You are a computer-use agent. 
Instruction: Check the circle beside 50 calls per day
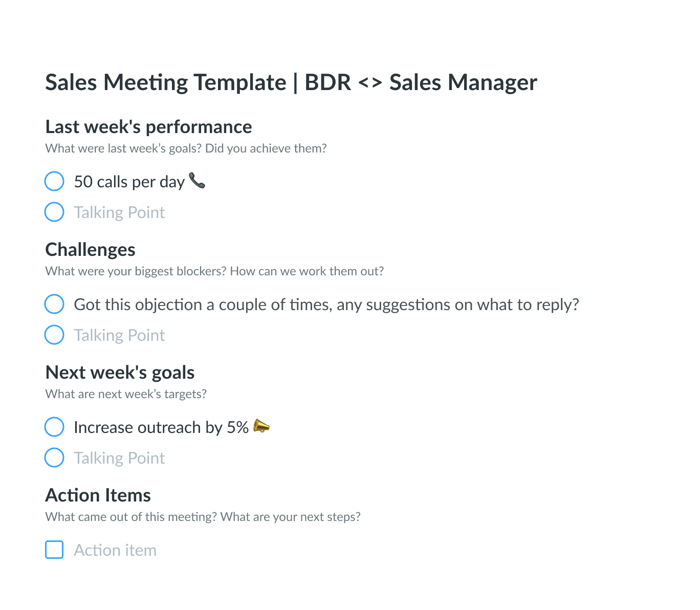coord(54,181)
